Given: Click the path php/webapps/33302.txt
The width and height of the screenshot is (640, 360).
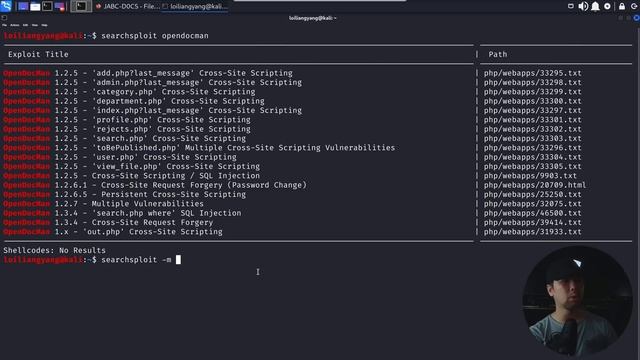Looking at the screenshot, I should coord(533,129).
